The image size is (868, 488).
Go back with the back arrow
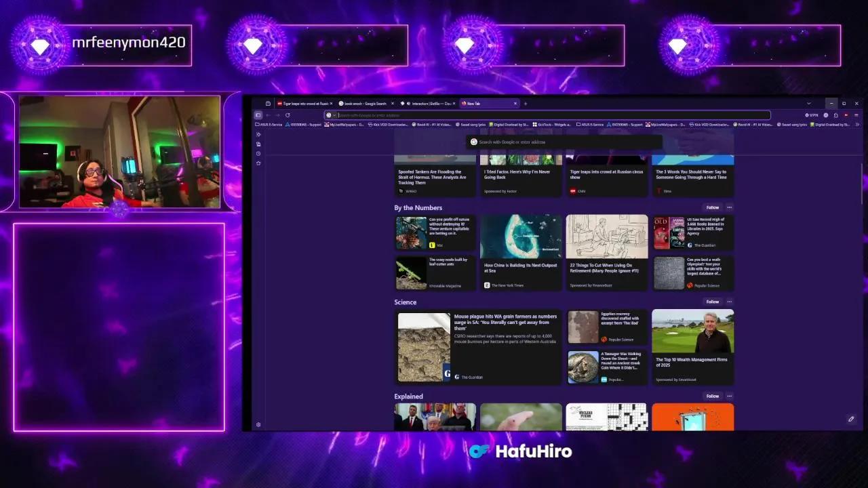[x=267, y=115]
